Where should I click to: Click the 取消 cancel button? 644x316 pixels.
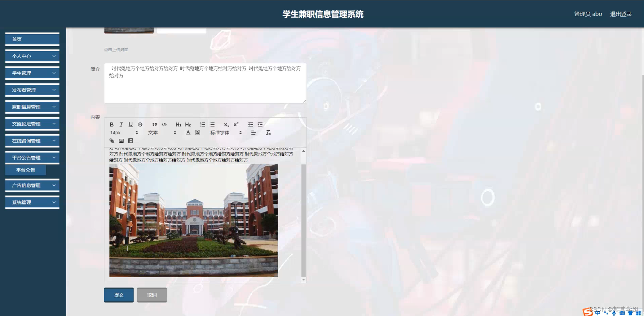152,295
